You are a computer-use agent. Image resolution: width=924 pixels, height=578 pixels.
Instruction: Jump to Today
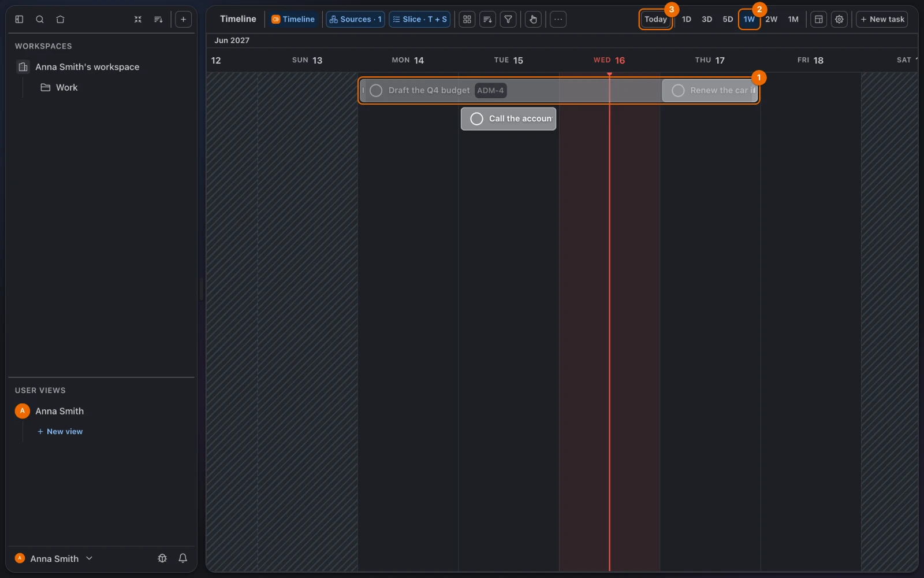click(x=655, y=19)
